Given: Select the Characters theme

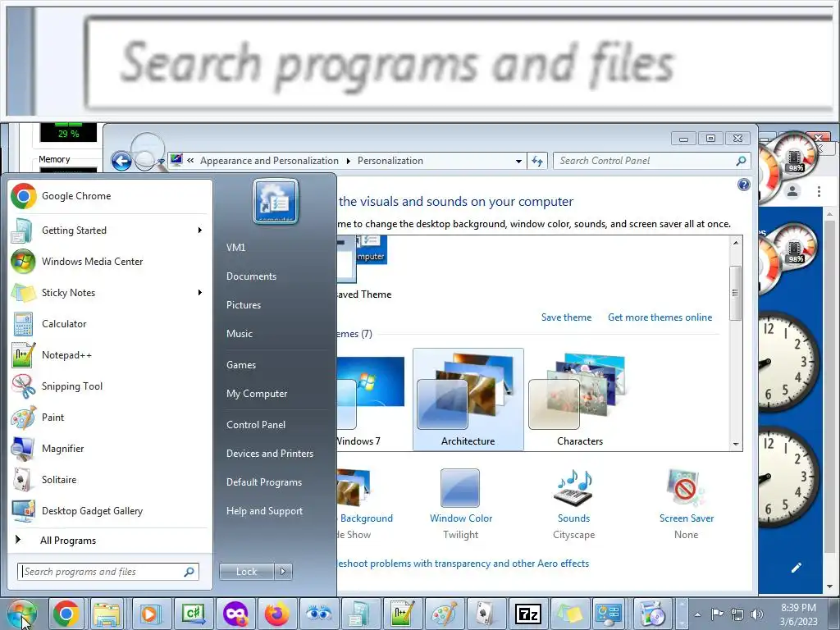Looking at the screenshot, I should [x=580, y=399].
